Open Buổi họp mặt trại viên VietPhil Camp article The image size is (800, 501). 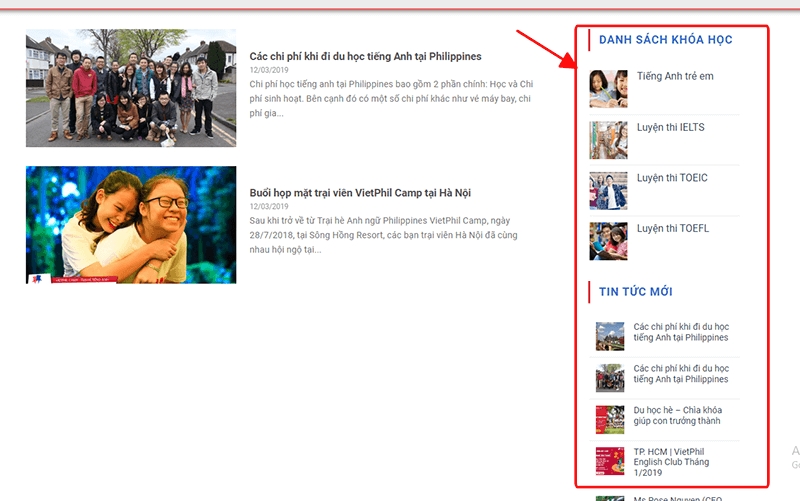360,193
